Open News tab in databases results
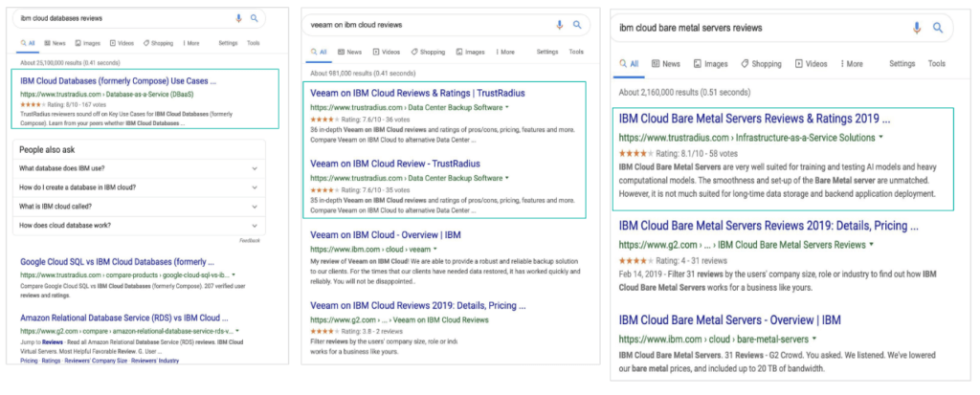The image size is (980, 395). point(55,43)
